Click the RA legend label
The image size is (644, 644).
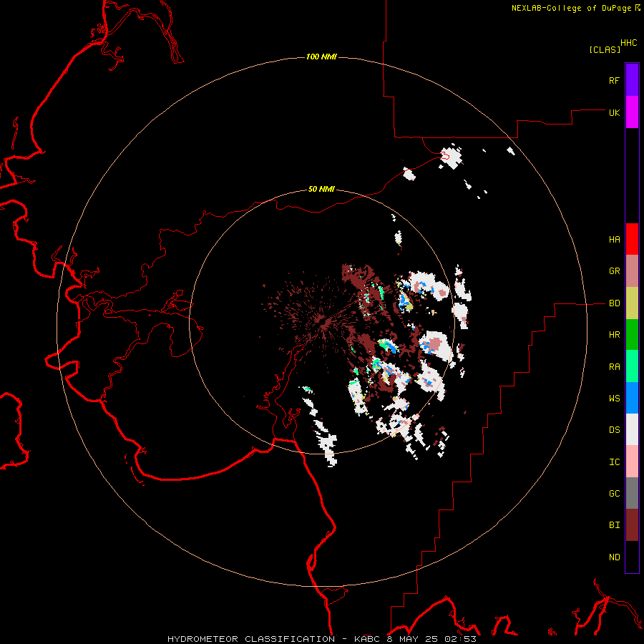(614, 367)
